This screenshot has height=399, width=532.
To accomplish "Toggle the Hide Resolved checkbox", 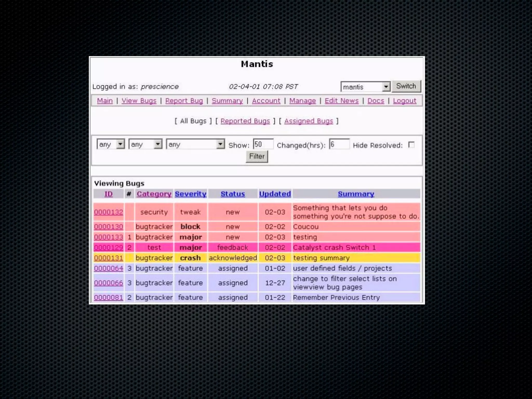I will point(411,145).
